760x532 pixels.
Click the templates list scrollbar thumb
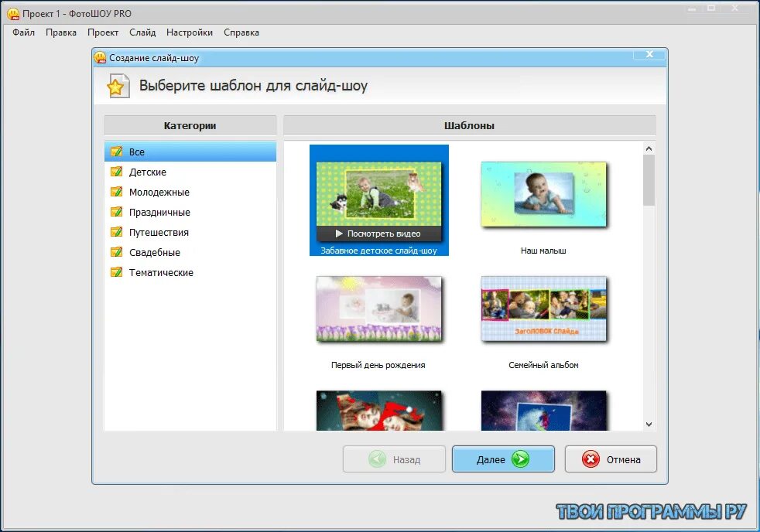coord(649,180)
